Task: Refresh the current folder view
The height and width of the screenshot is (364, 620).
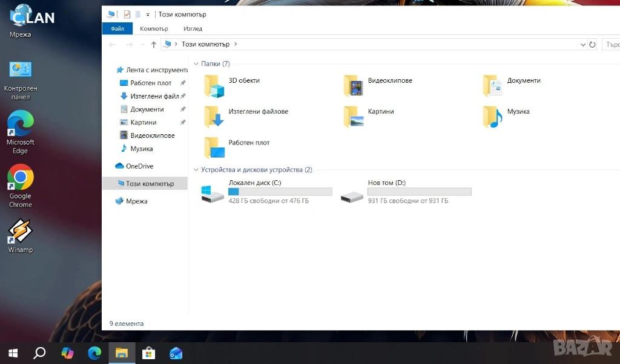Action: coord(593,45)
